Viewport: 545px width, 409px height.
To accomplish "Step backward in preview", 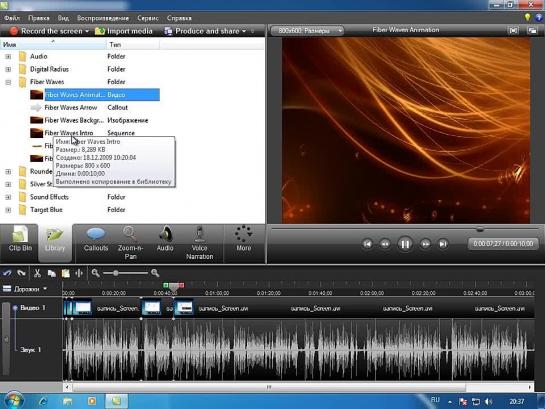I will pyautogui.click(x=385, y=244).
